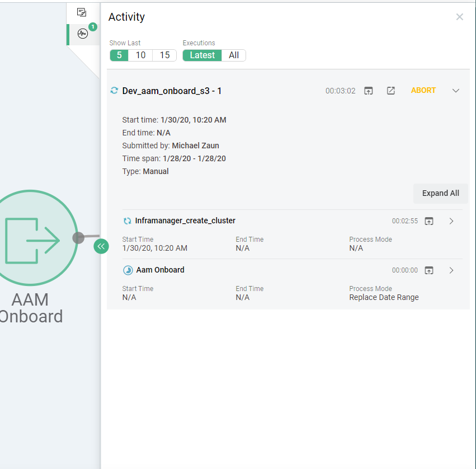The image size is (476, 469).
Task: Show last 15 executions
Action: (164, 55)
